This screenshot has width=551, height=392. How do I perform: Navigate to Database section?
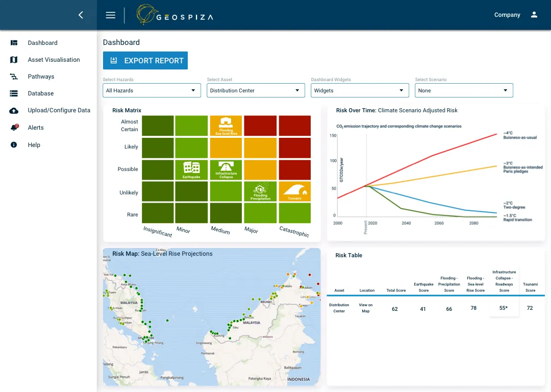pyautogui.click(x=41, y=93)
